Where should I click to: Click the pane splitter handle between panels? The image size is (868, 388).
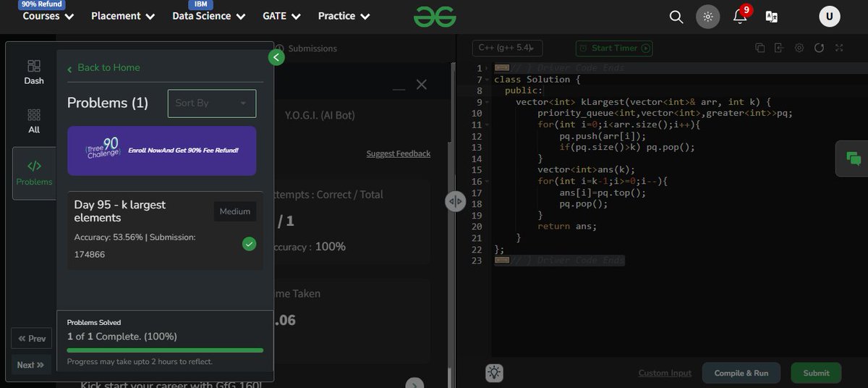click(x=455, y=202)
